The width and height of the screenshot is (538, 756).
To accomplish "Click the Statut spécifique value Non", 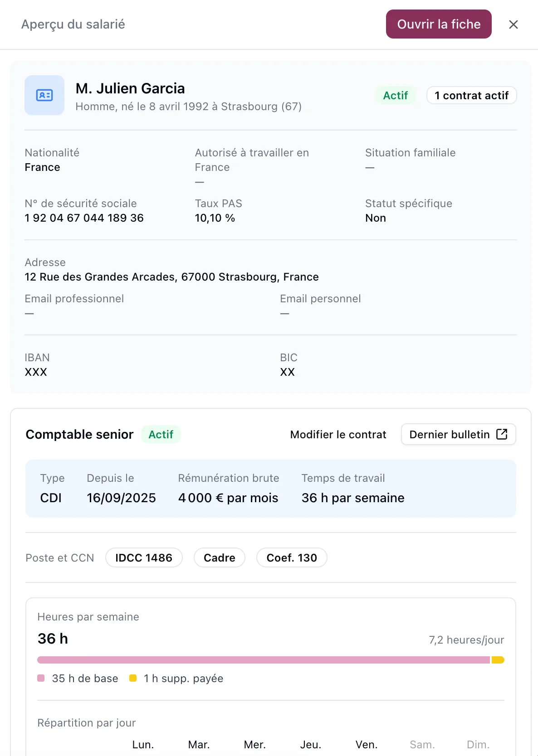I will (x=376, y=218).
